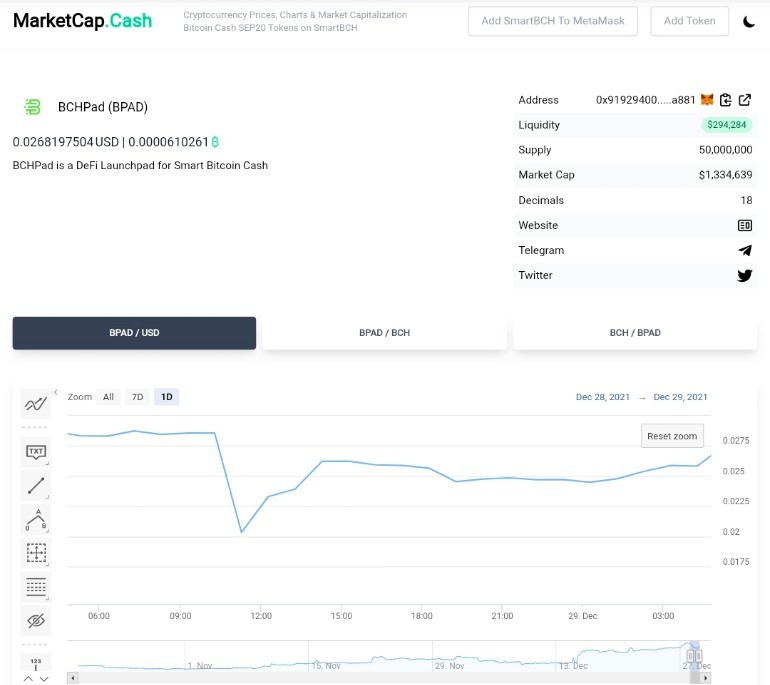Click navigator scrollbar left arrow
This screenshot has height=685, width=770.
click(73, 678)
